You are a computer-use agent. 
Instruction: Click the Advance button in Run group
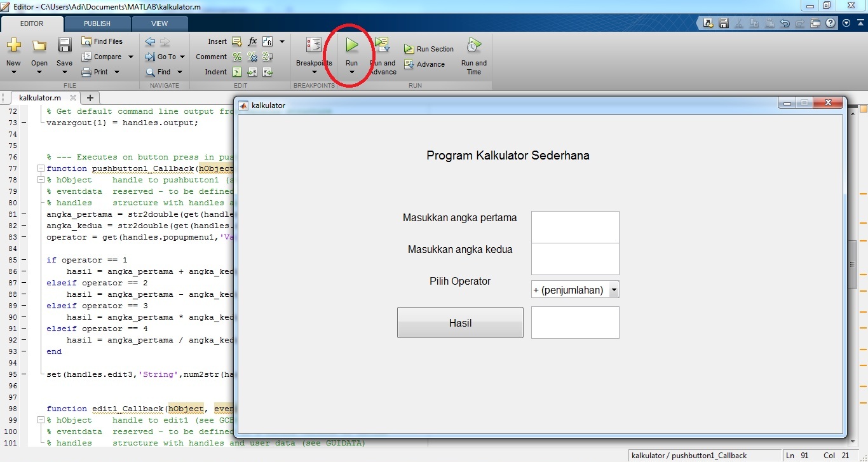point(424,64)
